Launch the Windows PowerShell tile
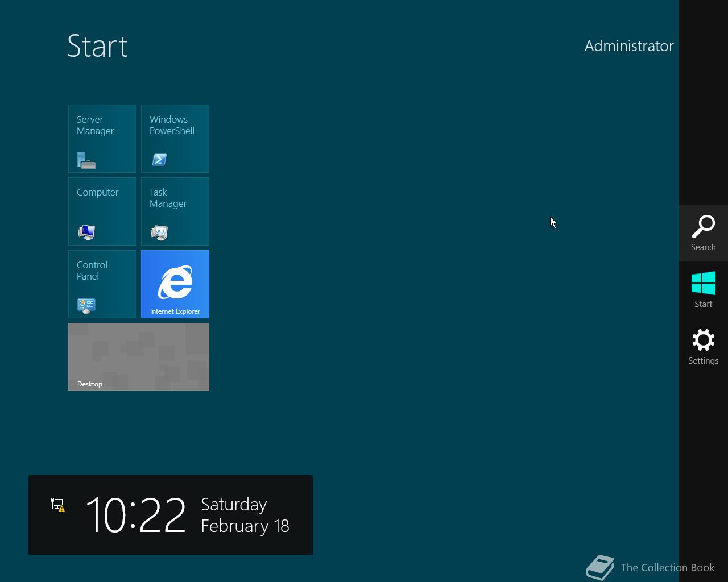The image size is (728, 582). pyautogui.click(x=175, y=139)
